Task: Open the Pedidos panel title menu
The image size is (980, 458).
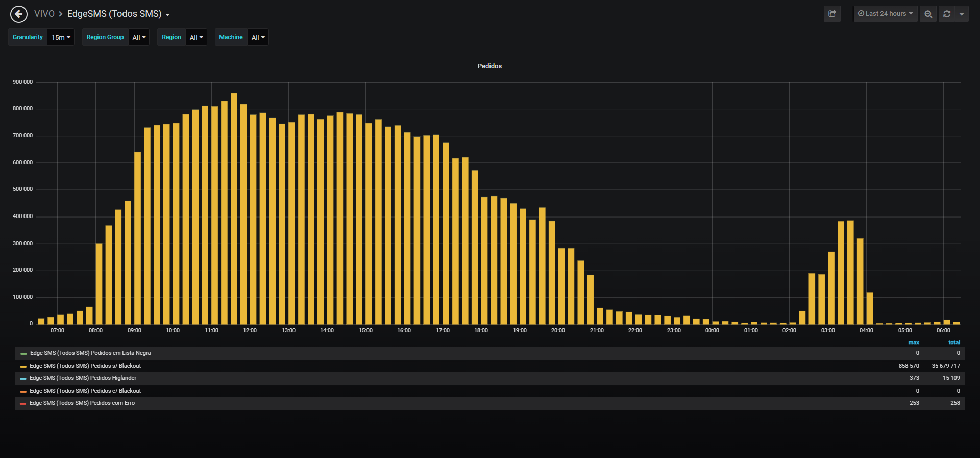Action: (489, 66)
